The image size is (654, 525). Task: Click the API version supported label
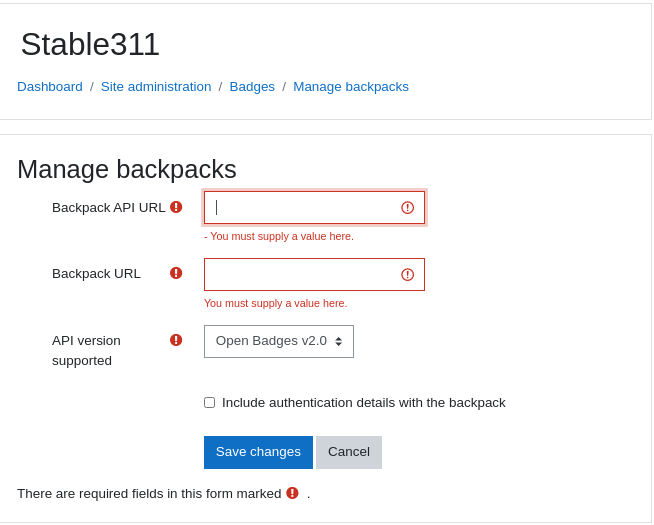86,350
